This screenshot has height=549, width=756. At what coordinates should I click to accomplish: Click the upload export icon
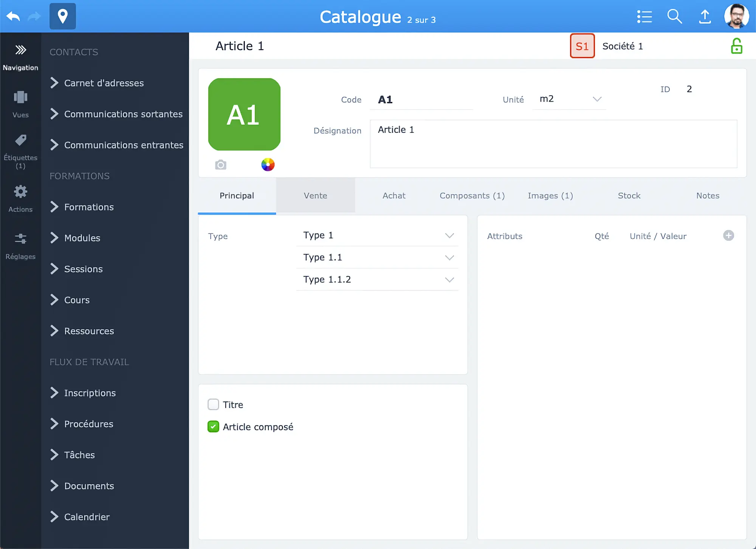705,17
